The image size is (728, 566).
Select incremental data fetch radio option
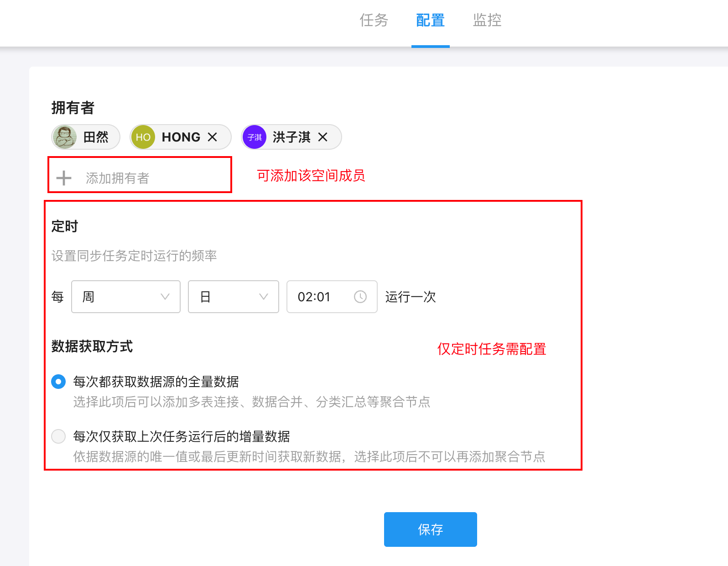click(x=58, y=436)
